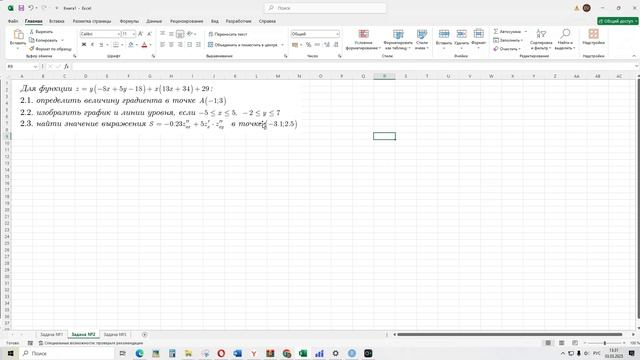
Task: Open Format as Table menu
Action: coord(398,40)
